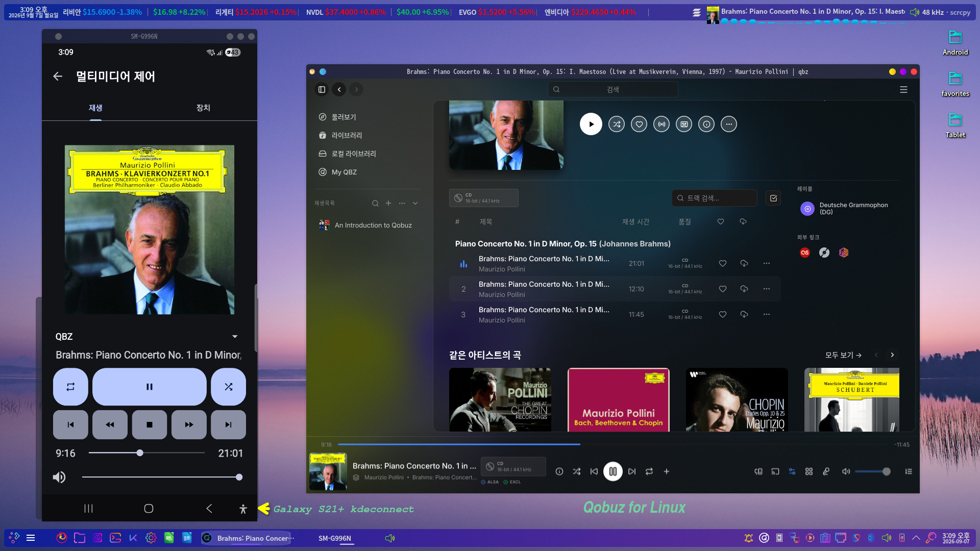
Task: Open Maurizio Pollini artist from player bar
Action: (x=384, y=478)
